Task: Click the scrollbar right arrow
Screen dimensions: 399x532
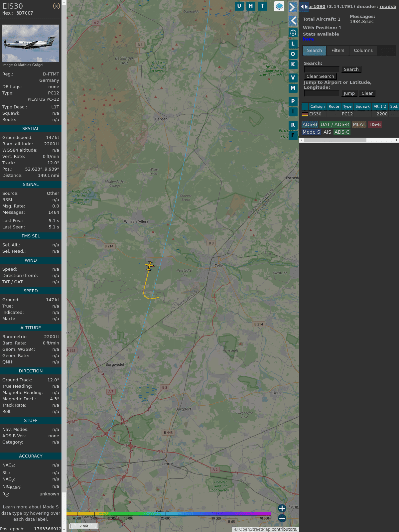Action: click(x=397, y=140)
